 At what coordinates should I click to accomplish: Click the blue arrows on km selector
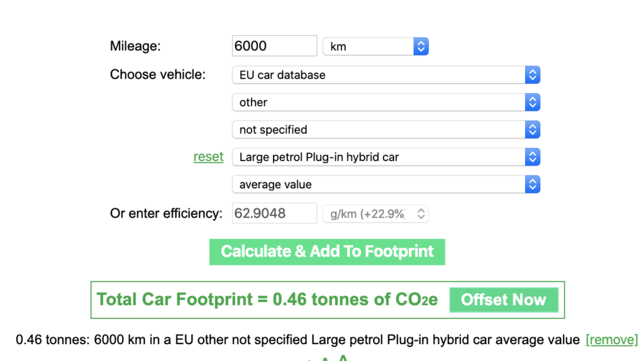pos(421,47)
